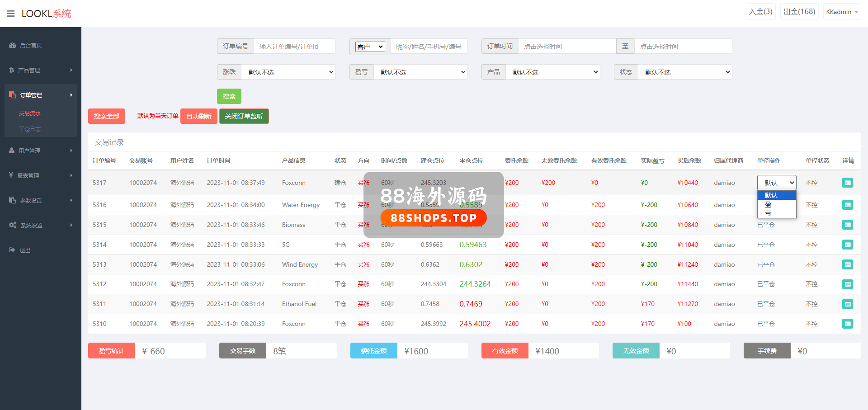This screenshot has width=868, height=410.
Task: Open the 状态 filter dropdown
Action: pyautogui.click(x=684, y=72)
